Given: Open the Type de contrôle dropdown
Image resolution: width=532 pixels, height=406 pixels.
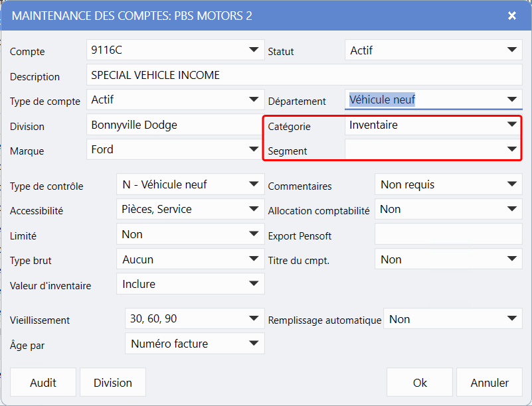Looking at the screenshot, I should point(189,184).
